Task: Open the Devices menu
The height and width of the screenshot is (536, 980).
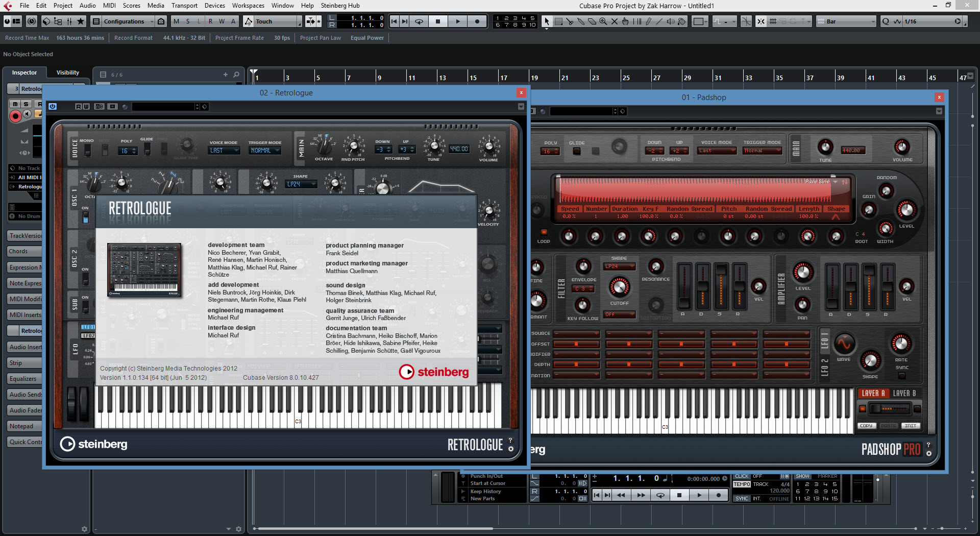Action: (214, 6)
